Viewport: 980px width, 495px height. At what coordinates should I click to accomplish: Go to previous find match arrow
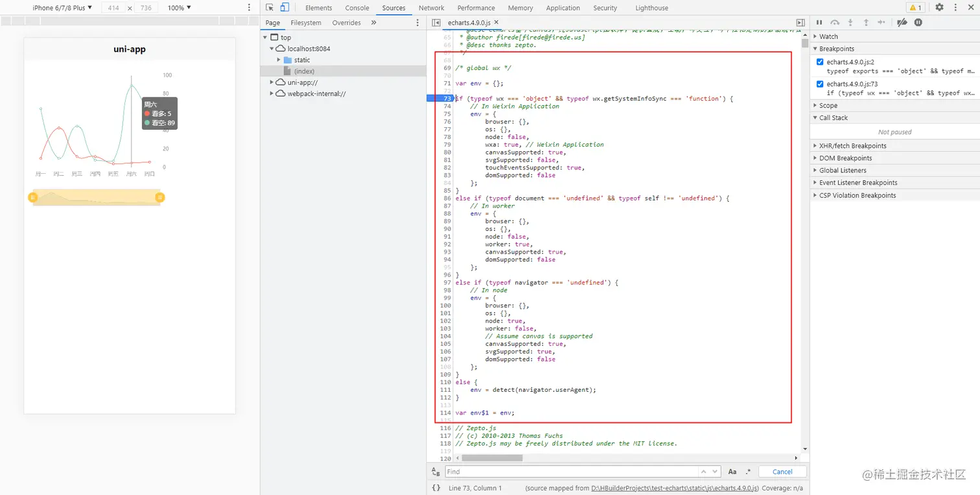[x=703, y=472]
